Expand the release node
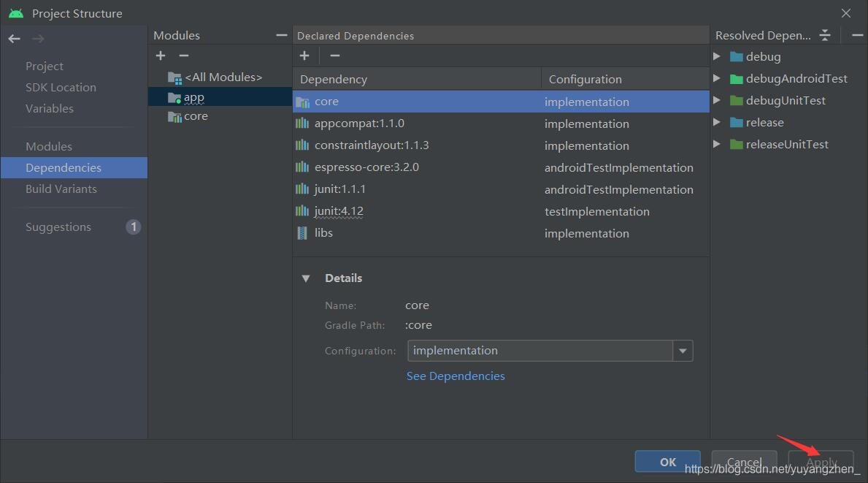The image size is (868, 483). [716, 123]
